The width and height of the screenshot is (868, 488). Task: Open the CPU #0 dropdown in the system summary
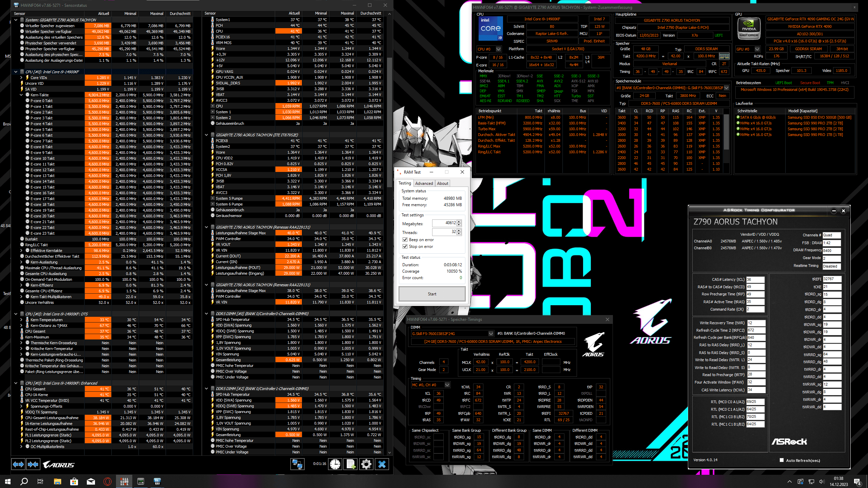498,49
